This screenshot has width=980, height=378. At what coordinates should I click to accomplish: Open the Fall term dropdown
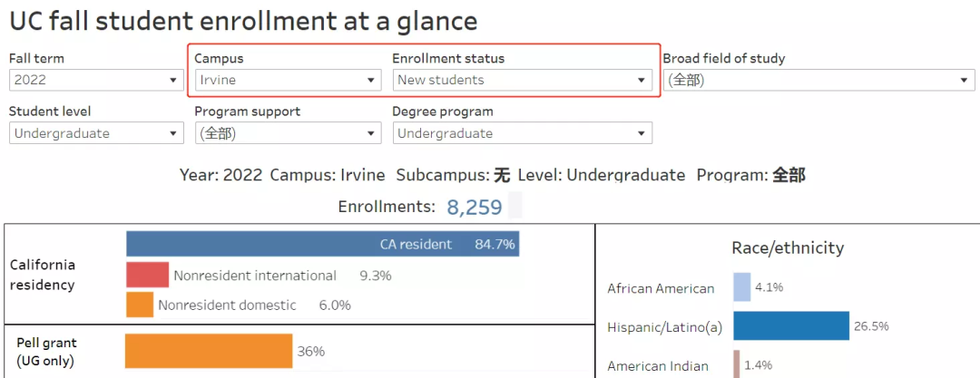coord(95,80)
